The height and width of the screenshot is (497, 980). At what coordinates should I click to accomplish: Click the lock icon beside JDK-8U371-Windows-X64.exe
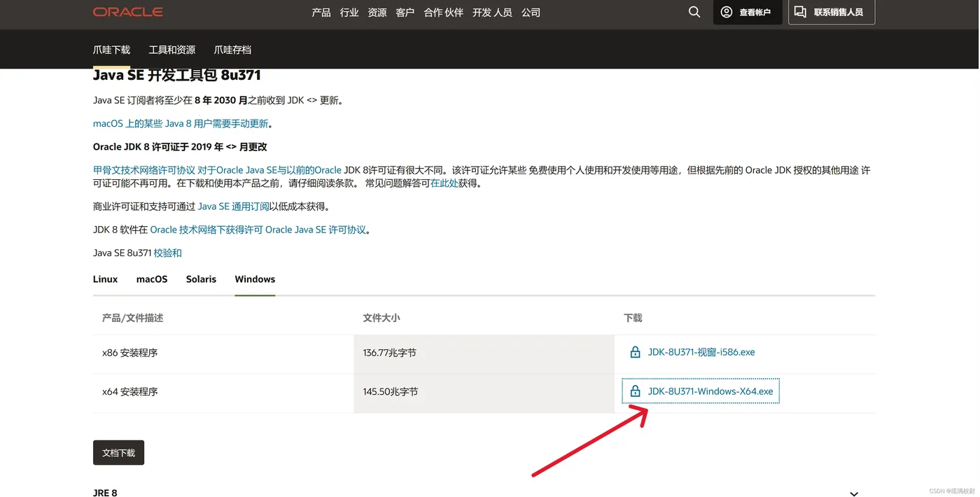click(635, 391)
